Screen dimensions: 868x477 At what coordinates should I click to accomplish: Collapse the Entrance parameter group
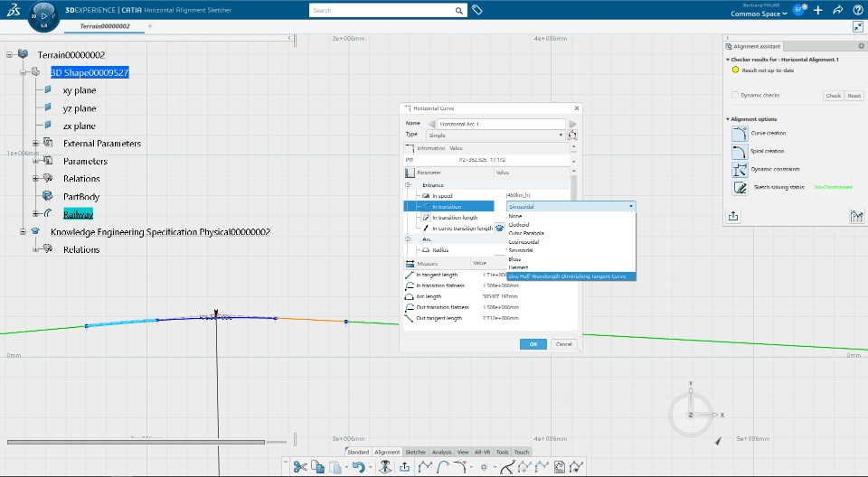tap(408, 185)
